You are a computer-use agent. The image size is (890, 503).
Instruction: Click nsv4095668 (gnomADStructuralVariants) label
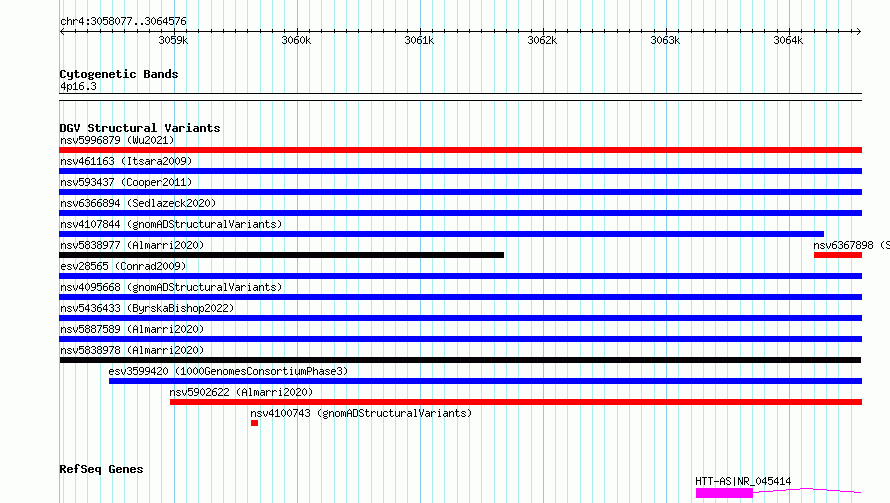click(171, 287)
